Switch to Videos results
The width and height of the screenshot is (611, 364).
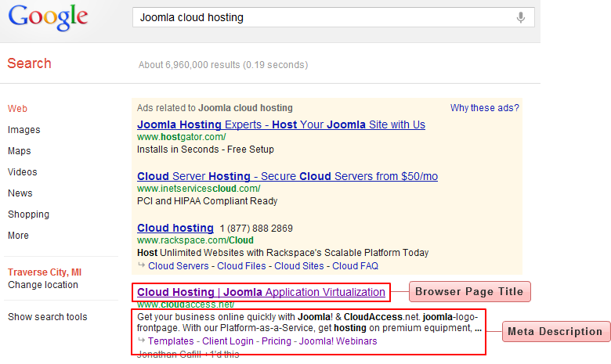coord(22,171)
